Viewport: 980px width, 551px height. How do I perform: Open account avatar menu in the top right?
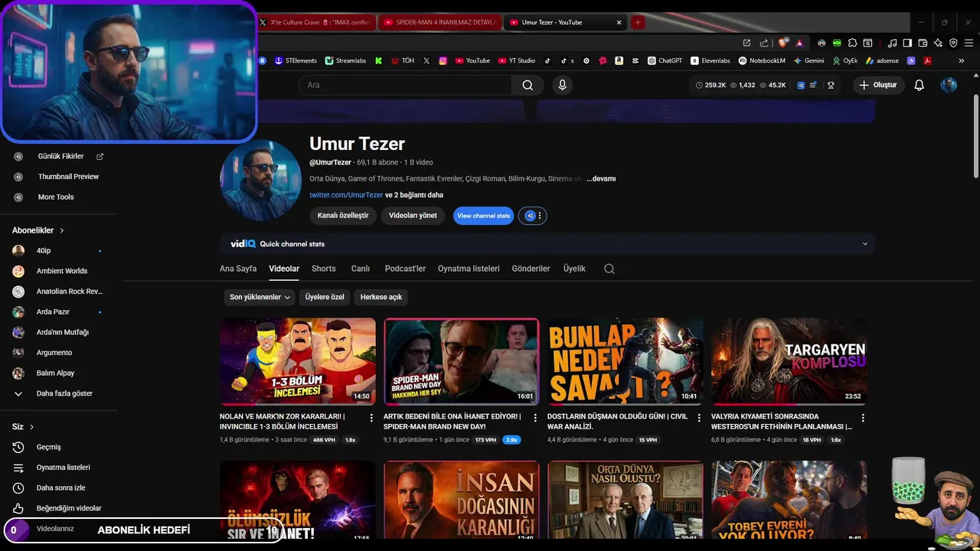point(949,85)
